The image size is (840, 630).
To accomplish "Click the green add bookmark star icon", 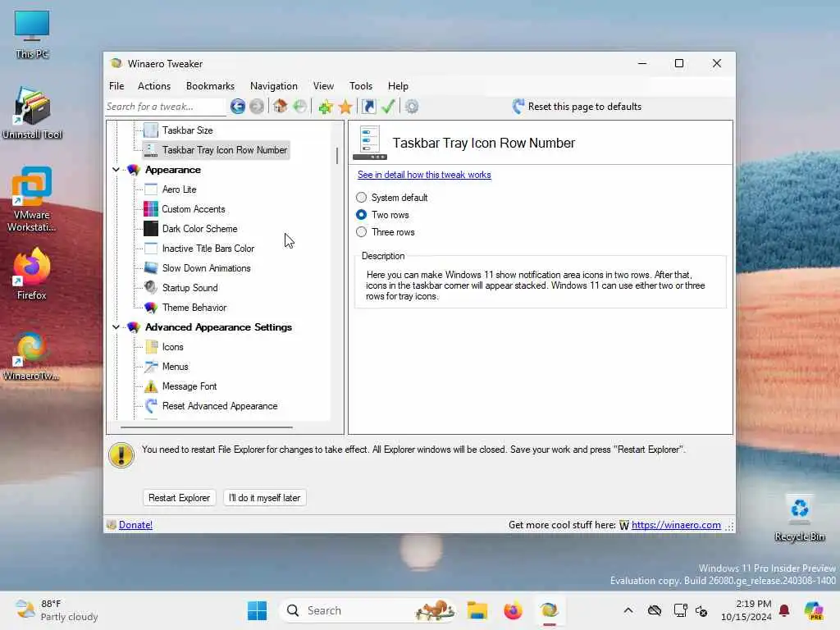I will coord(325,107).
